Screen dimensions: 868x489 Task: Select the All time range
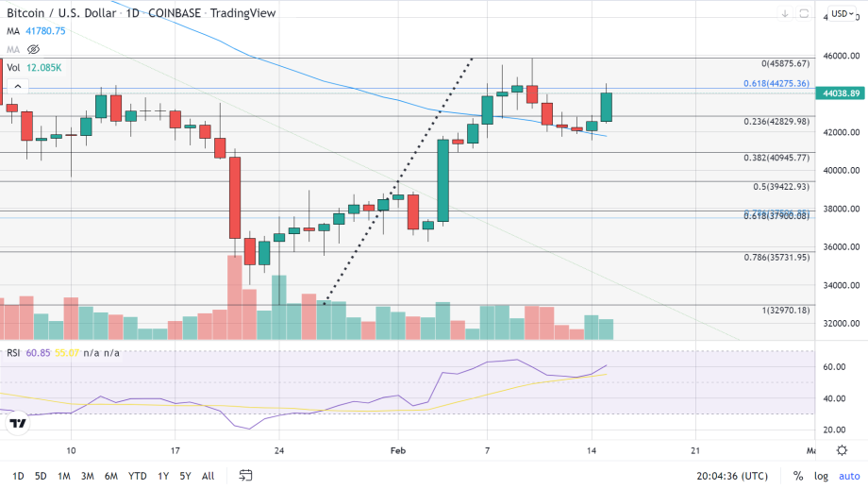pos(208,476)
